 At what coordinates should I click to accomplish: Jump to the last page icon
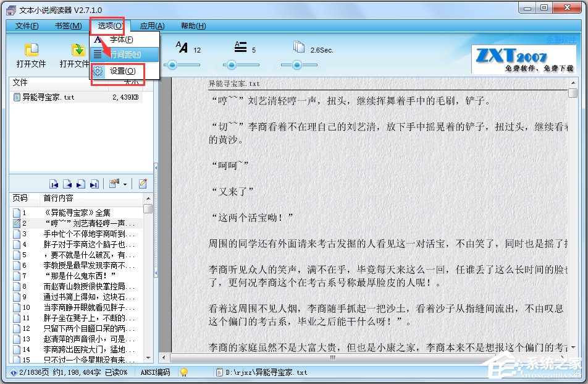94,182
